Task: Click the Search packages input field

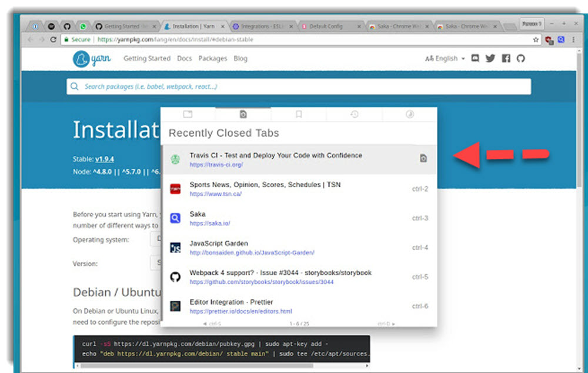Action: point(299,86)
